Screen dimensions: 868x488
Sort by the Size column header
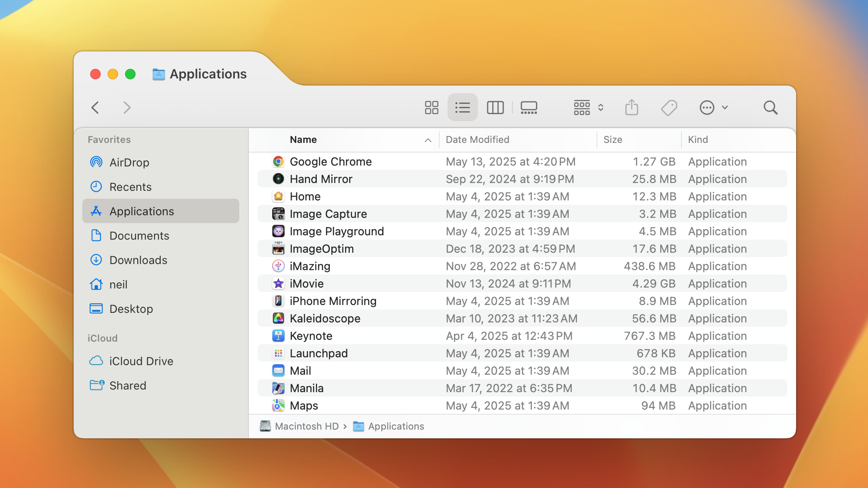pos(613,139)
